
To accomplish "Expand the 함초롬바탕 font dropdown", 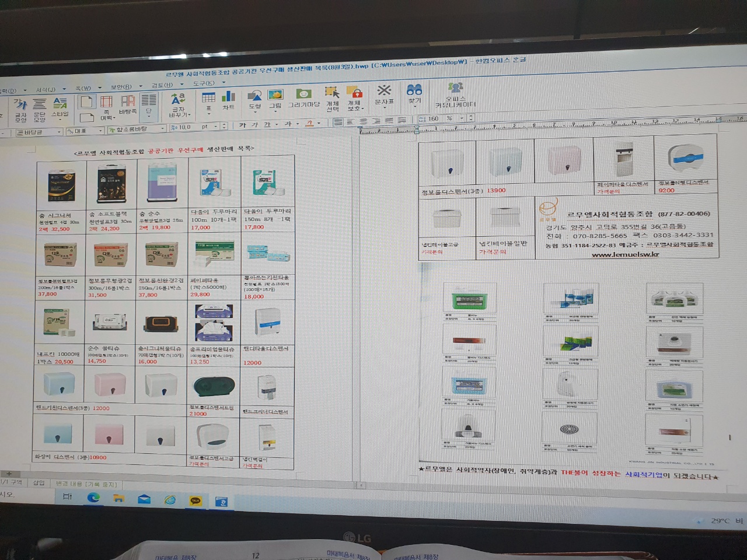I will (x=162, y=128).
